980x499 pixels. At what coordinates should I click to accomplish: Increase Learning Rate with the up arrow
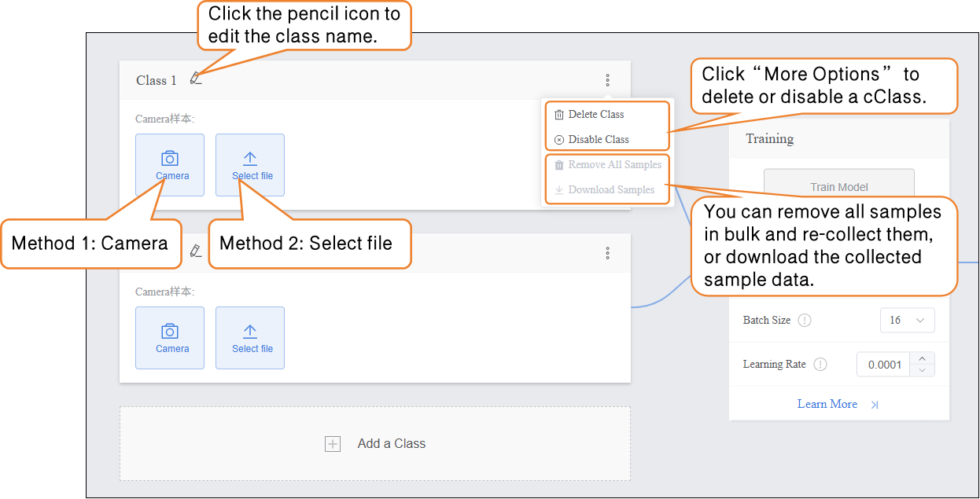point(923,358)
